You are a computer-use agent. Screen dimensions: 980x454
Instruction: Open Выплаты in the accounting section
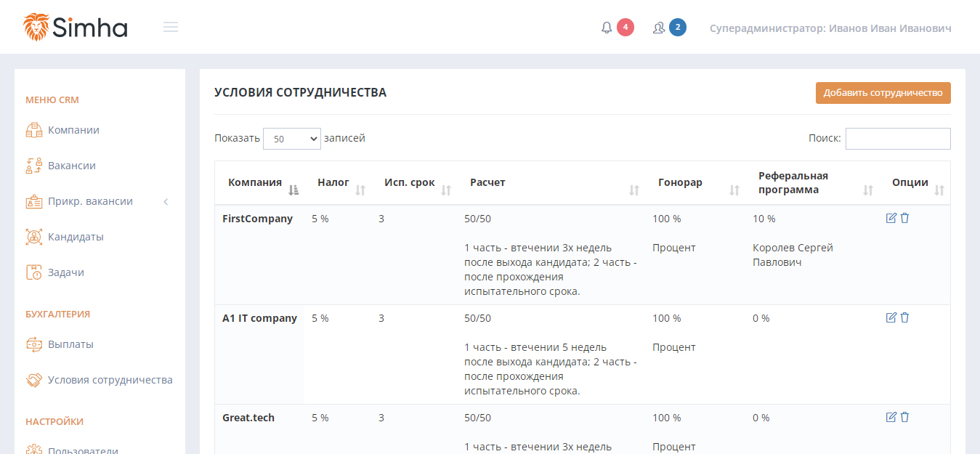coord(70,344)
